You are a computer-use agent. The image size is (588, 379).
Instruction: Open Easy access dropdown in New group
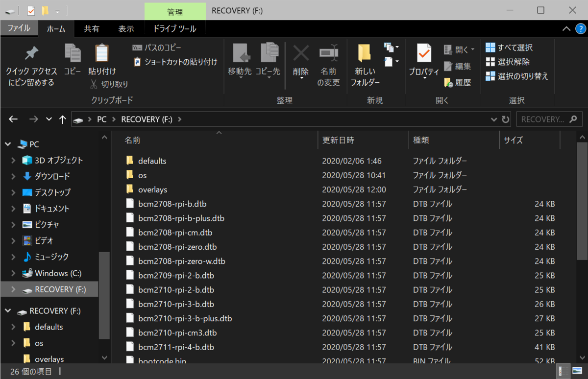click(392, 62)
